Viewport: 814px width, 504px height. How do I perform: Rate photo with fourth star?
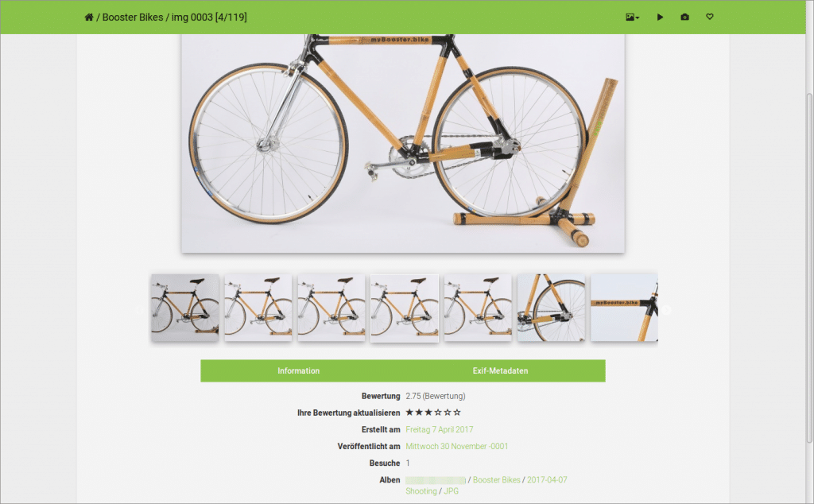(438, 412)
